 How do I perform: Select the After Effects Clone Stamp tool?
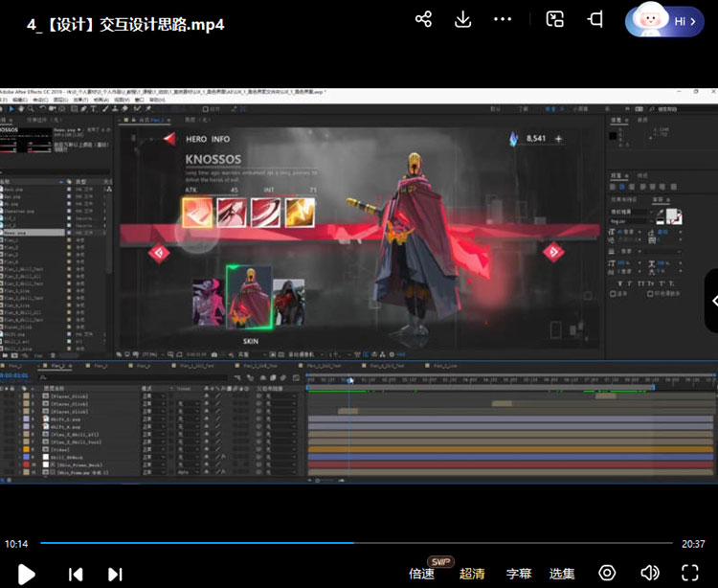[x=115, y=109]
